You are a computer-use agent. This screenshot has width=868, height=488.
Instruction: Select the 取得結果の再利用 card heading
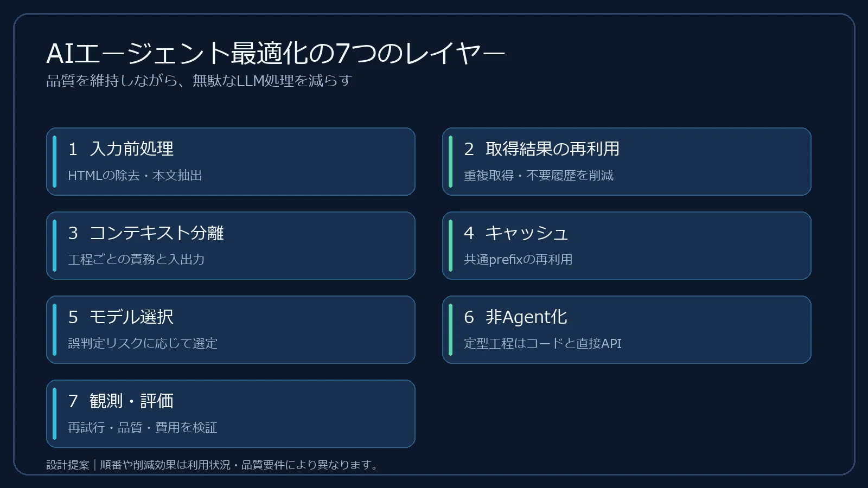[552, 149]
